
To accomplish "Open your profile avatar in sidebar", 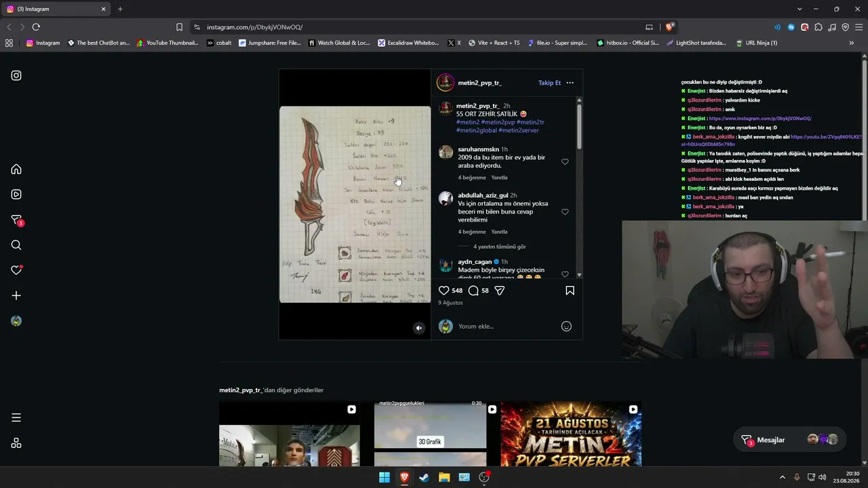I will (16, 321).
